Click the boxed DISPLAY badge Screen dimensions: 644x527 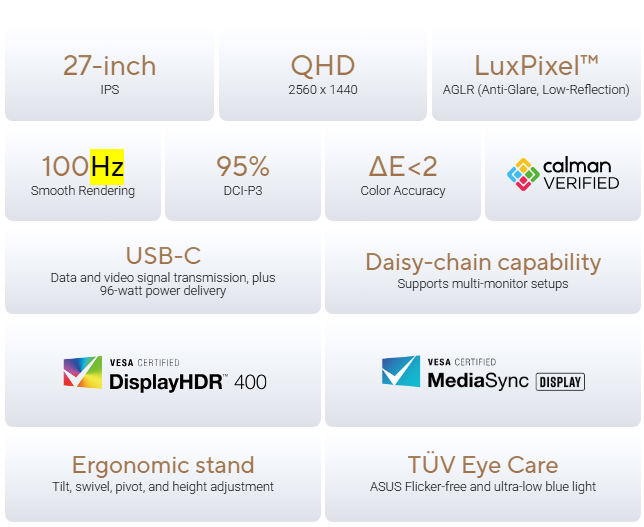560,381
